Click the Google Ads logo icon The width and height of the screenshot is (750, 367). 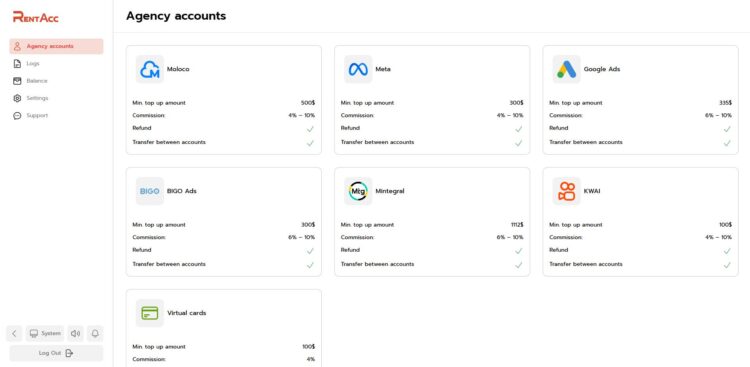click(x=567, y=69)
